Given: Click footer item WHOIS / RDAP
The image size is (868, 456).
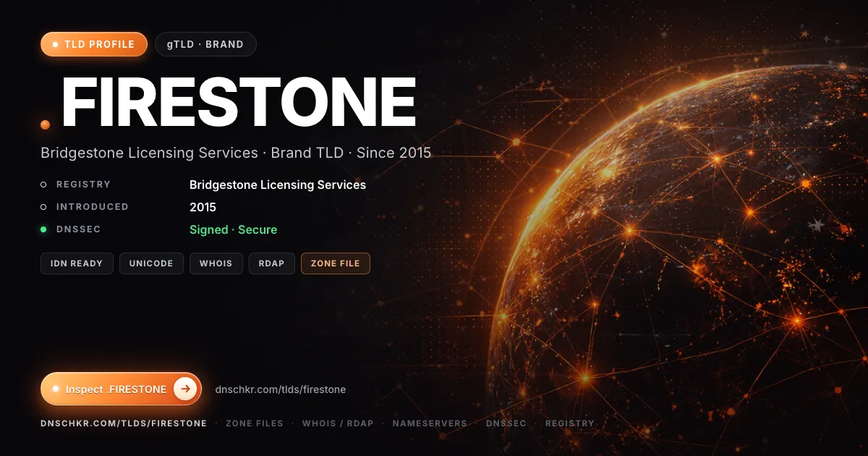Looking at the screenshot, I should [x=338, y=423].
